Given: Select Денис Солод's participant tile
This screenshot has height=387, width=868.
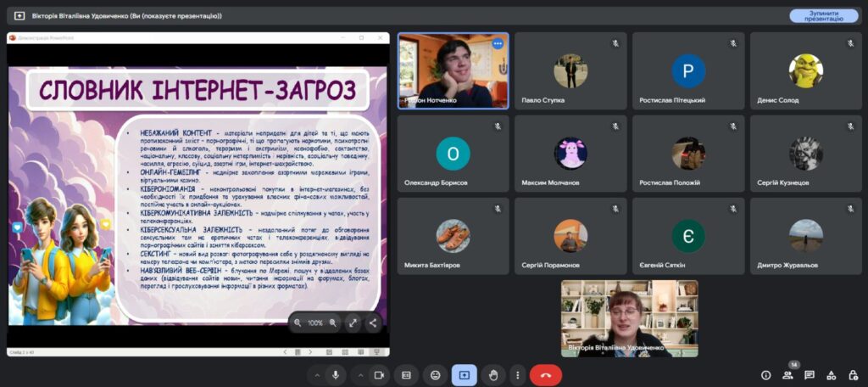Looking at the screenshot, I should (805, 71).
